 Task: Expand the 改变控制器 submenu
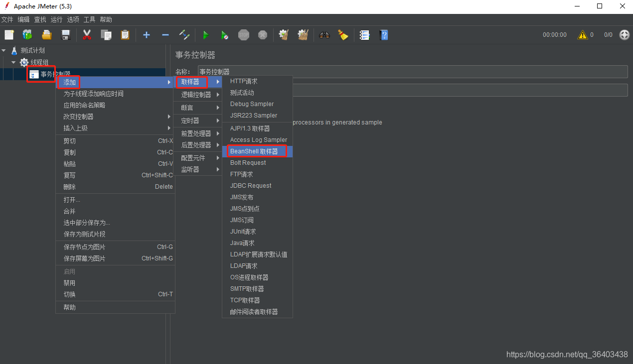click(x=115, y=117)
